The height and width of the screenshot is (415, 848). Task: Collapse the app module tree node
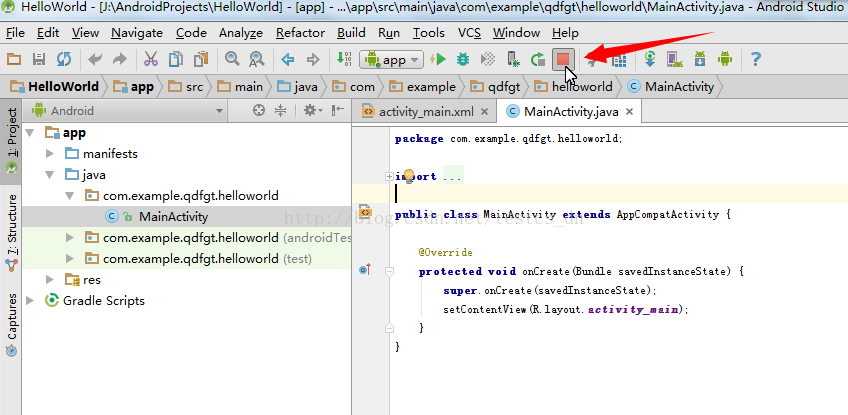pyautogui.click(x=29, y=133)
